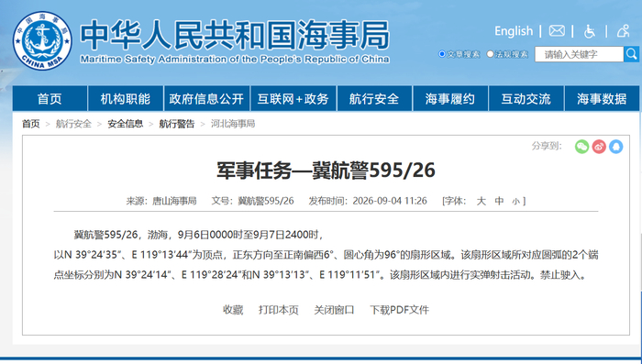Click the 文号 value 冀航警595/26
This screenshot has height=364, width=642.
(x=266, y=201)
